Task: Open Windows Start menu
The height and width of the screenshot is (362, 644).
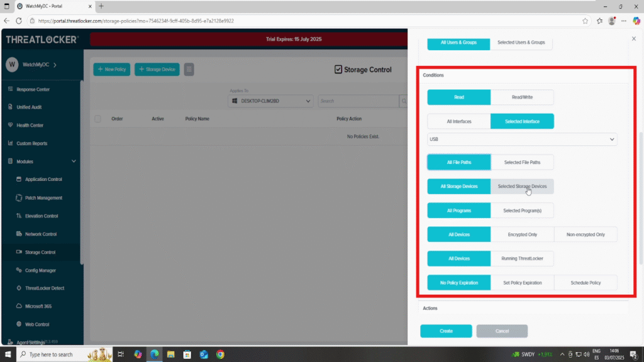Action: pyautogui.click(x=8, y=354)
